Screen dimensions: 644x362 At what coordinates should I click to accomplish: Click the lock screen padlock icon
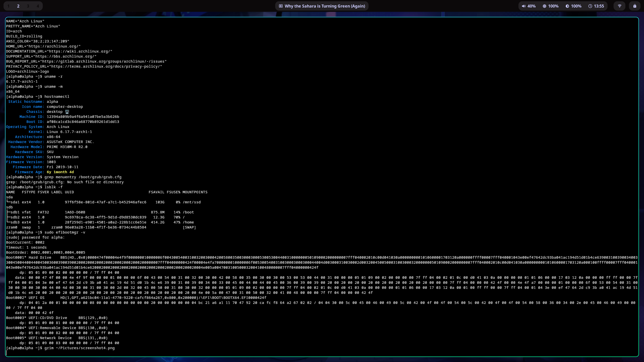click(x=635, y=6)
